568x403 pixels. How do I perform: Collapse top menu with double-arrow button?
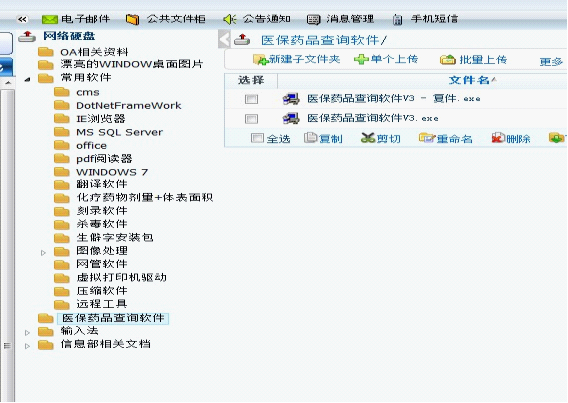point(22,20)
